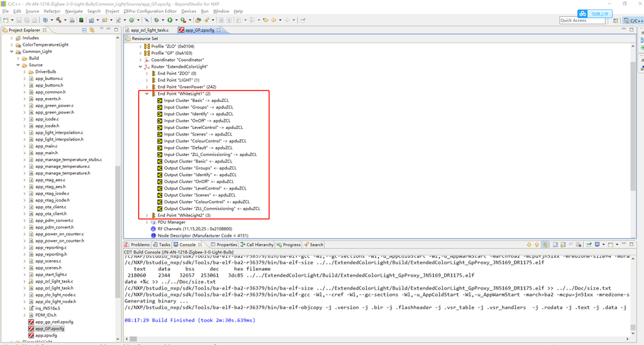The image size is (644, 345).
Task: Select app_GP.zpscfg file in Project Explorer
Action: (x=46, y=329)
